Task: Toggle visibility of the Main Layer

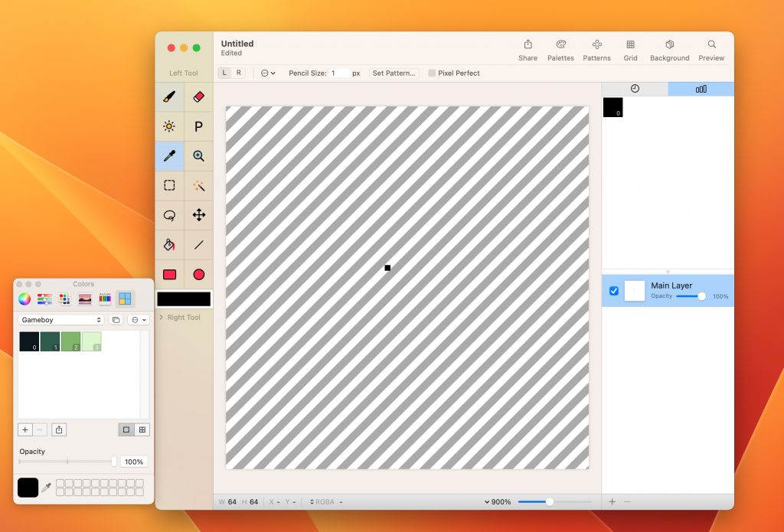Action: (x=613, y=291)
